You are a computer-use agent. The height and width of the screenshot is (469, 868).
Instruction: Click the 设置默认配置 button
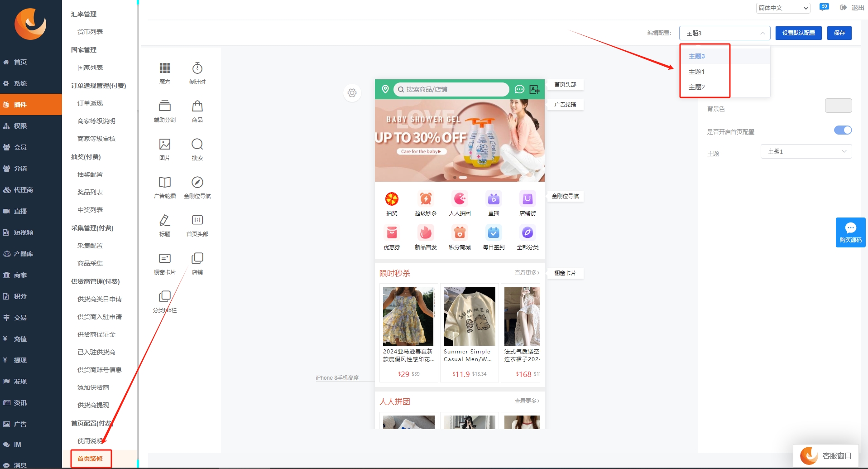tap(798, 33)
